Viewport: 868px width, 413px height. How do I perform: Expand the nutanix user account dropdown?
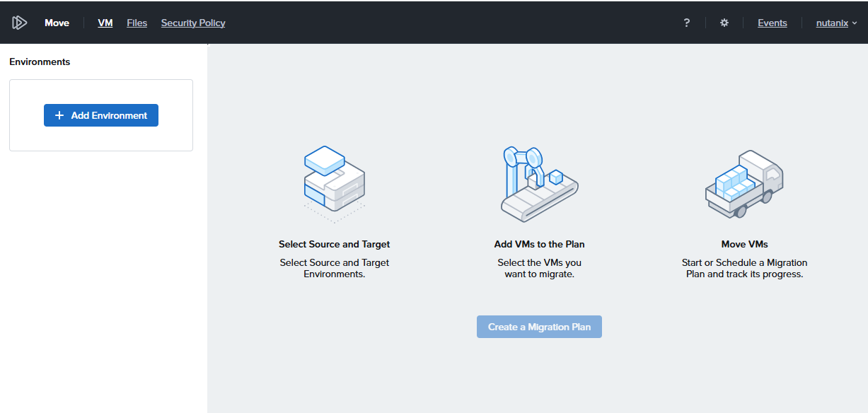(x=836, y=23)
